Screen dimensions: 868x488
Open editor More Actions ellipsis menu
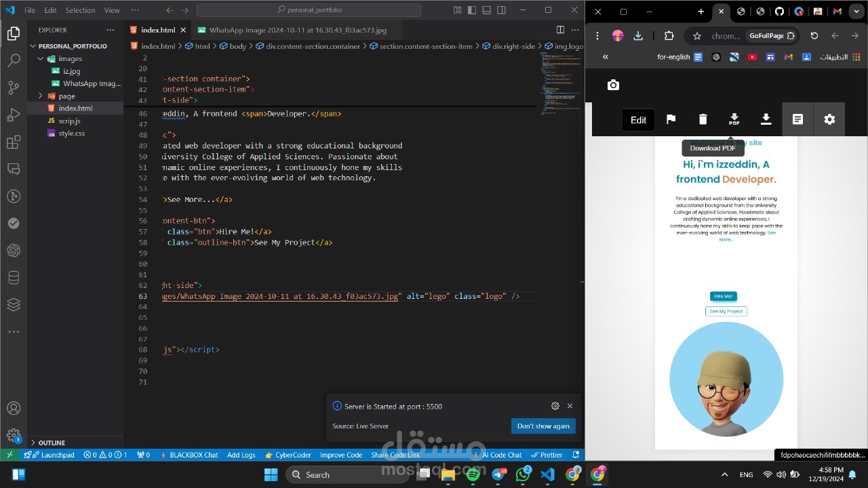pos(574,30)
